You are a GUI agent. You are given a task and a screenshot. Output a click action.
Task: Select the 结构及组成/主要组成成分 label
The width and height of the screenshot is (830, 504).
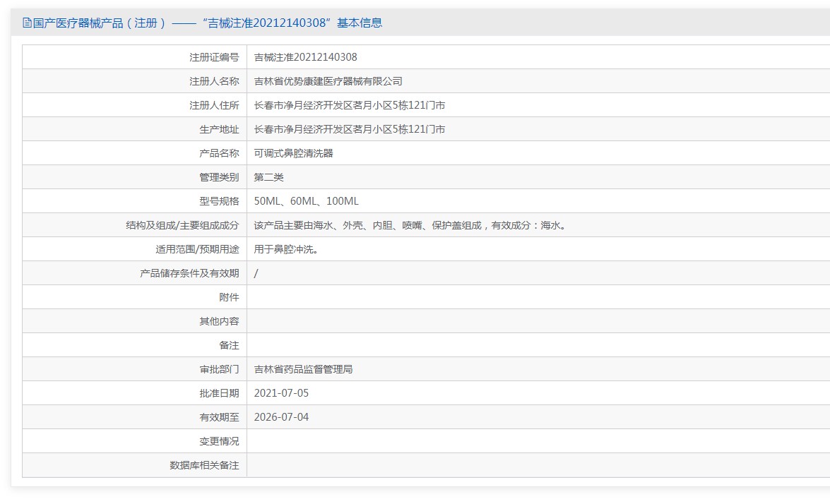tap(182, 225)
